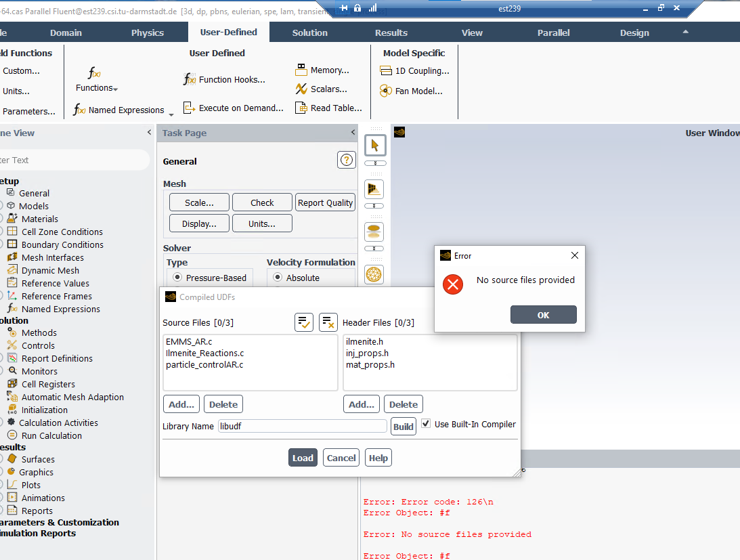Click the Function Hooks icon
Screen dimensions: 740x560
pyautogui.click(x=190, y=80)
